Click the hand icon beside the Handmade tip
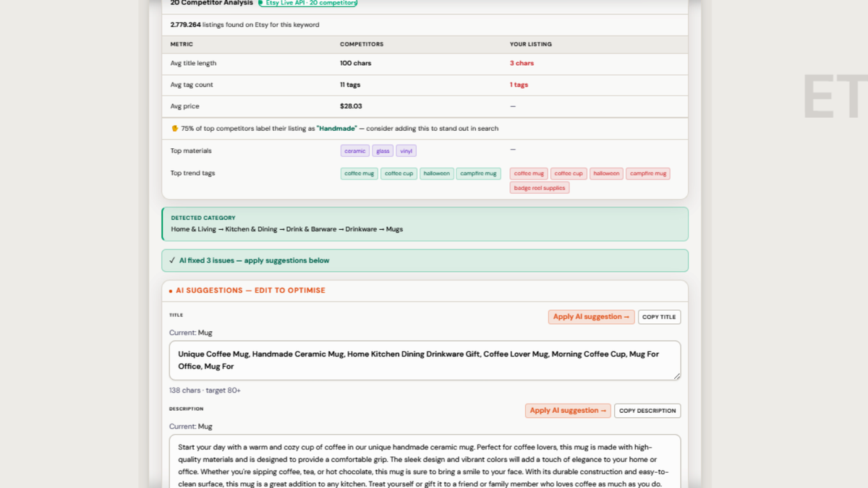 [174, 129]
